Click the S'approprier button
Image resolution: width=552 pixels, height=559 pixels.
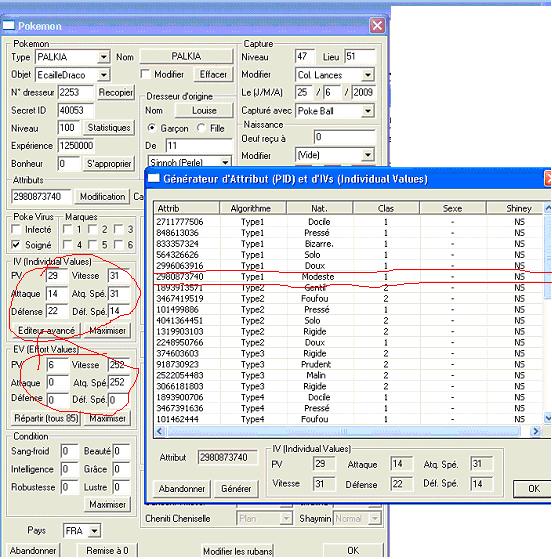coord(109,164)
